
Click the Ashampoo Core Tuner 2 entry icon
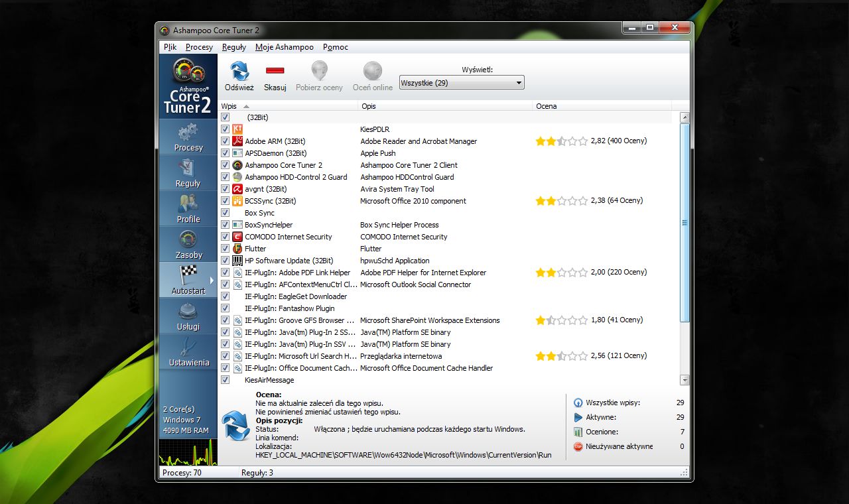[237, 165]
